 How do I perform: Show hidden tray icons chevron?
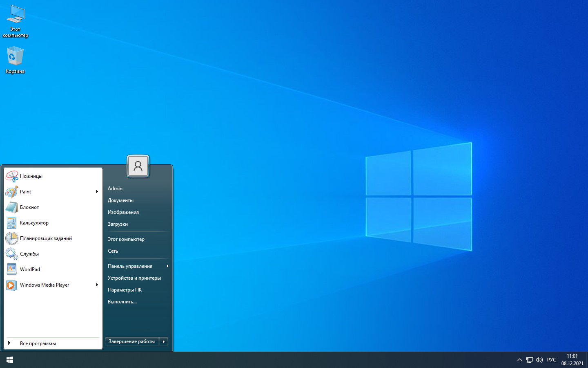coord(519,360)
